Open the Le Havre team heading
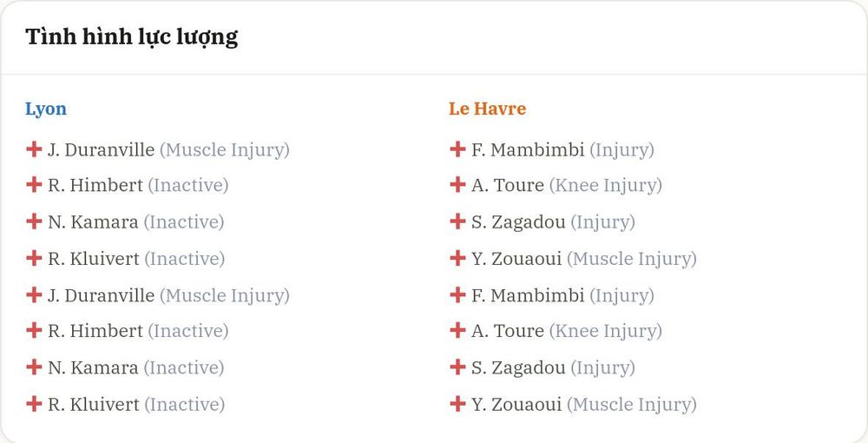This screenshot has height=443, width=868. point(487,109)
